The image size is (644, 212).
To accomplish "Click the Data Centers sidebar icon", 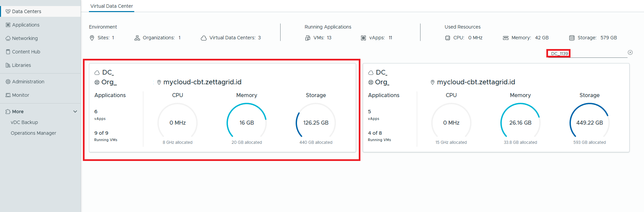I will click(8, 11).
